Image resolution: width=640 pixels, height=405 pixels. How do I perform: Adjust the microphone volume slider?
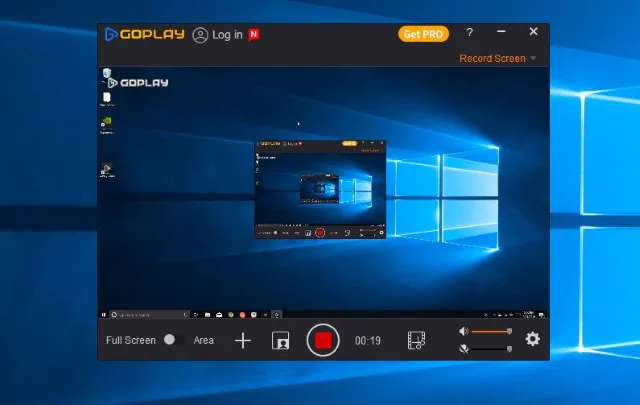pyautogui.click(x=492, y=349)
